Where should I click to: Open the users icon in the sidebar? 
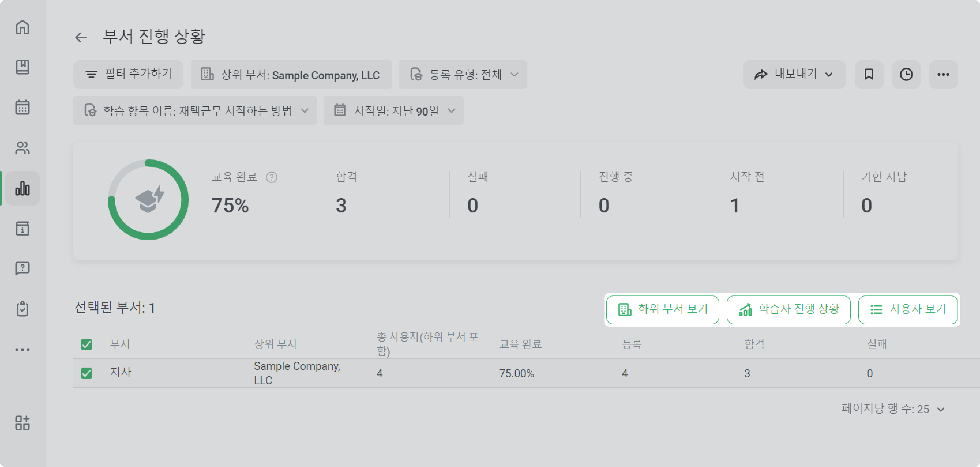tap(22, 148)
